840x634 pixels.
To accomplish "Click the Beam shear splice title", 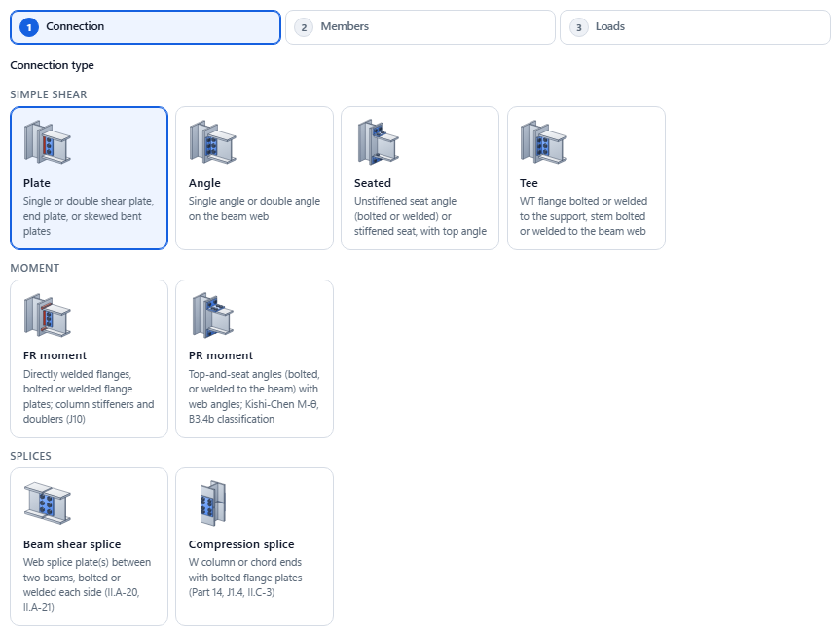I will [x=72, y=544].
